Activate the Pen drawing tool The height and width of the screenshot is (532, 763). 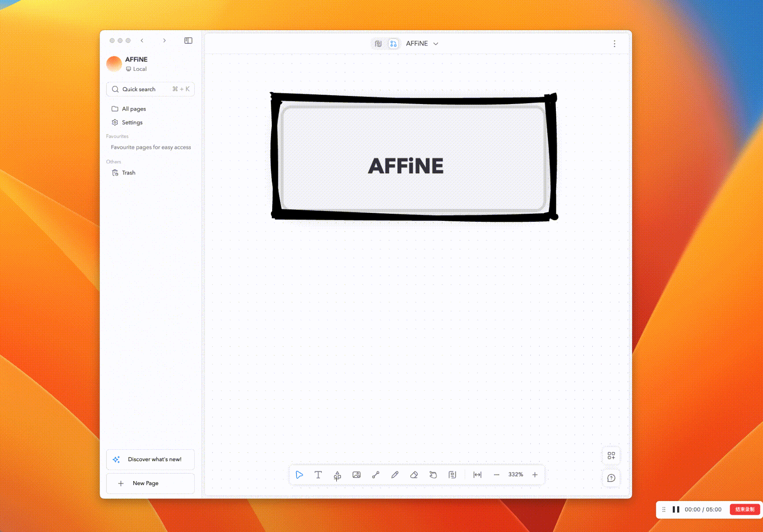pyautogui.click(x=395, y=474)
